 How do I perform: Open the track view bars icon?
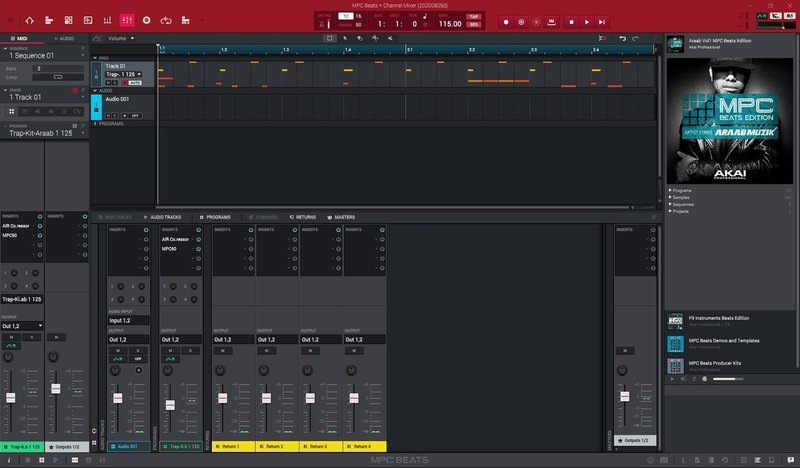(49, 20)
